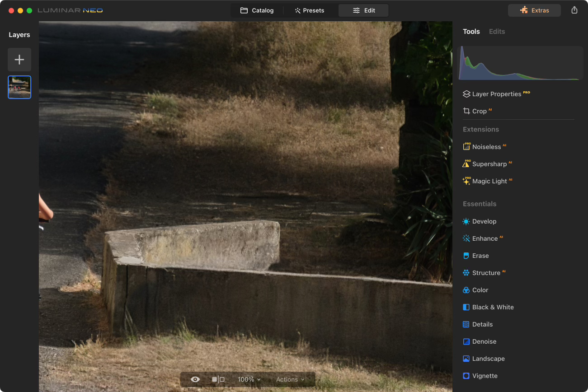Click the Color tool icon
Viewport: 588px width, 392px height.
tap(466, 290)
